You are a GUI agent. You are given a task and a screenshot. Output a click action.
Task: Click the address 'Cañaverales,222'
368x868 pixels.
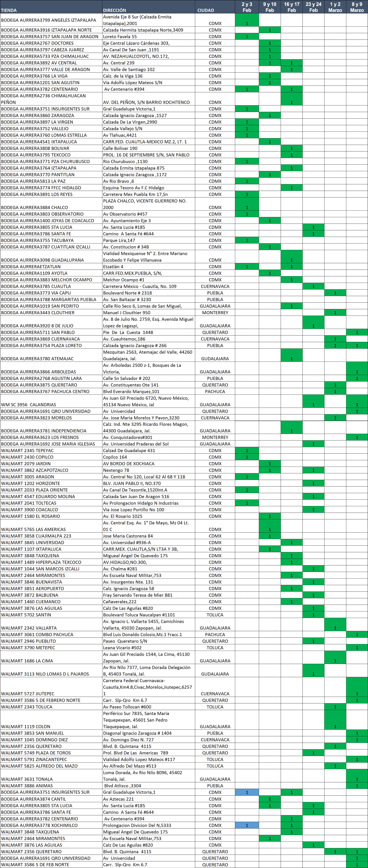[x=120, y=601]
